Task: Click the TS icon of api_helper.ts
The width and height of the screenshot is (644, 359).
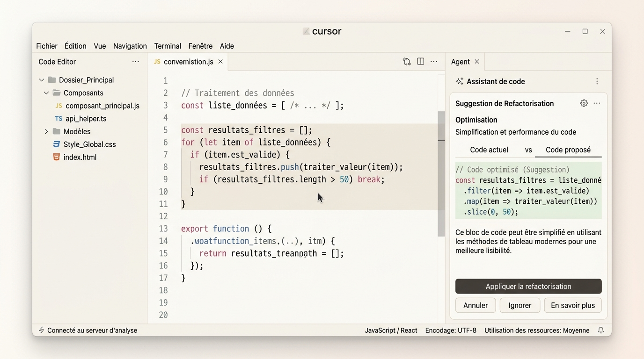Action: (59, 119)
